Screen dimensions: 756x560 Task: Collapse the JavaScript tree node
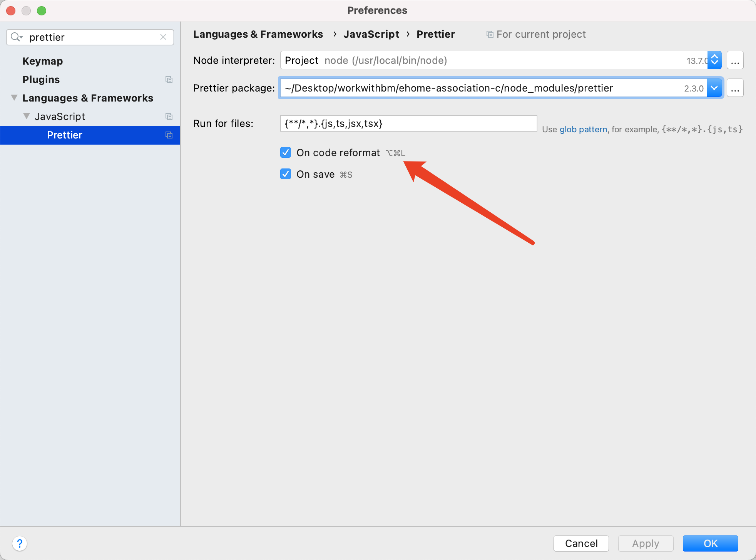(x=27, y=116)
